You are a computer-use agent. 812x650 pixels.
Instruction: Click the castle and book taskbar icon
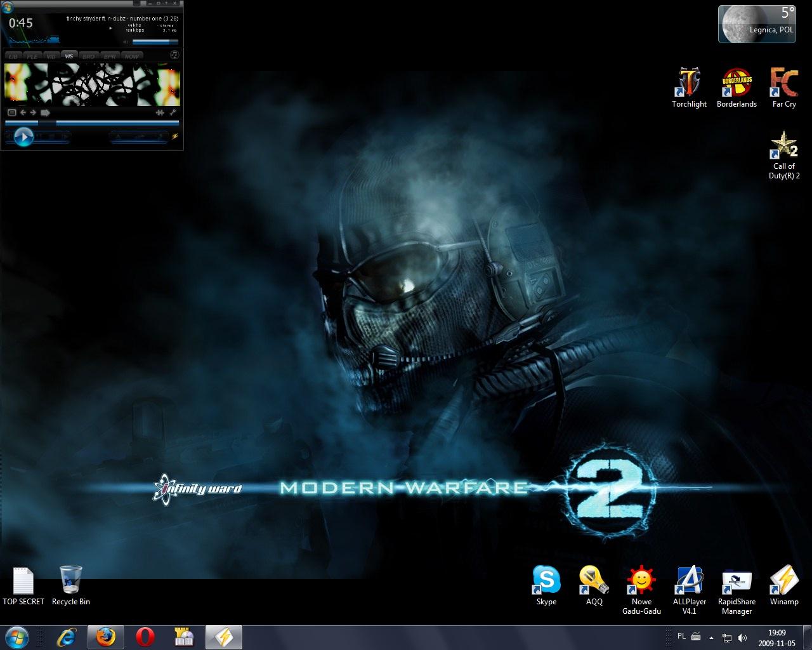pyautogui.click(x=185, y=637)
